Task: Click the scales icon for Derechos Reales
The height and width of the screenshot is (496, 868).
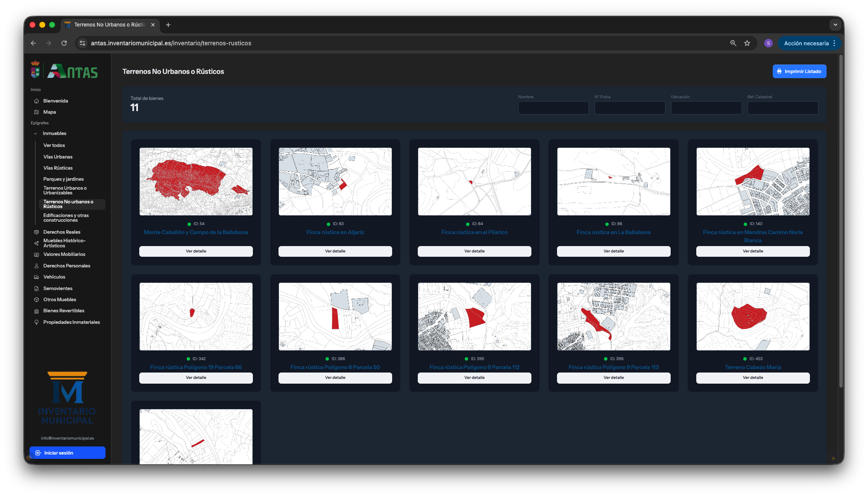Action: (37, 232)
